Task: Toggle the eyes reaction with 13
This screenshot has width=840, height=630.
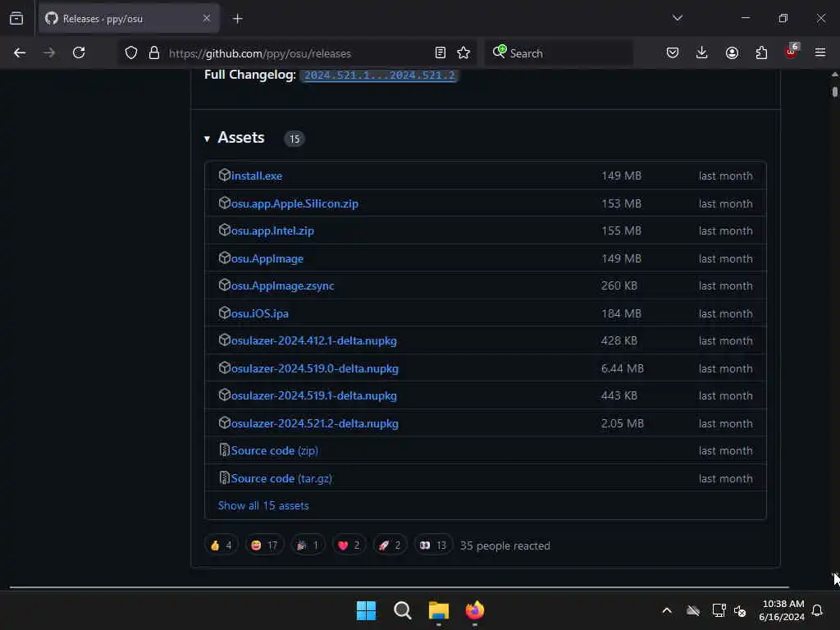Action: (433, 546)
